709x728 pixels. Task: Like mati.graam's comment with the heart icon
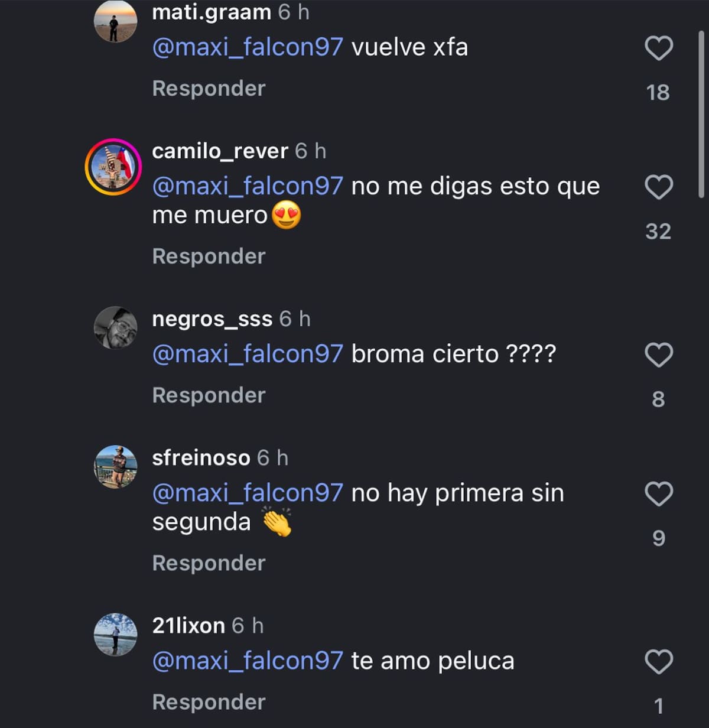click(658, 47)
